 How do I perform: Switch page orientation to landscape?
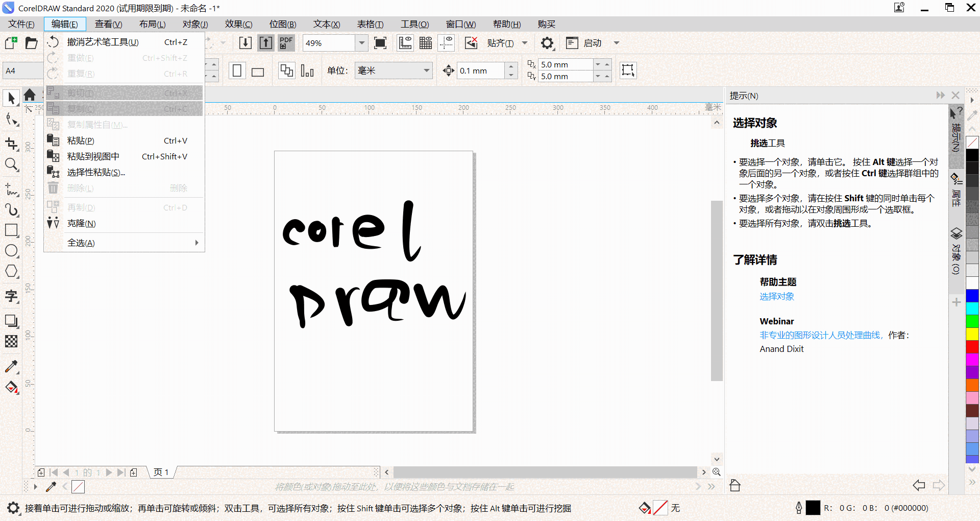click(x=258, y=70)
